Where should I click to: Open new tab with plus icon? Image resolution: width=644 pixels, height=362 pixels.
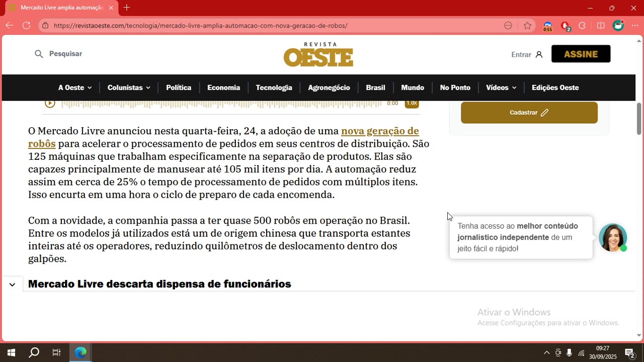click(127, 8)
